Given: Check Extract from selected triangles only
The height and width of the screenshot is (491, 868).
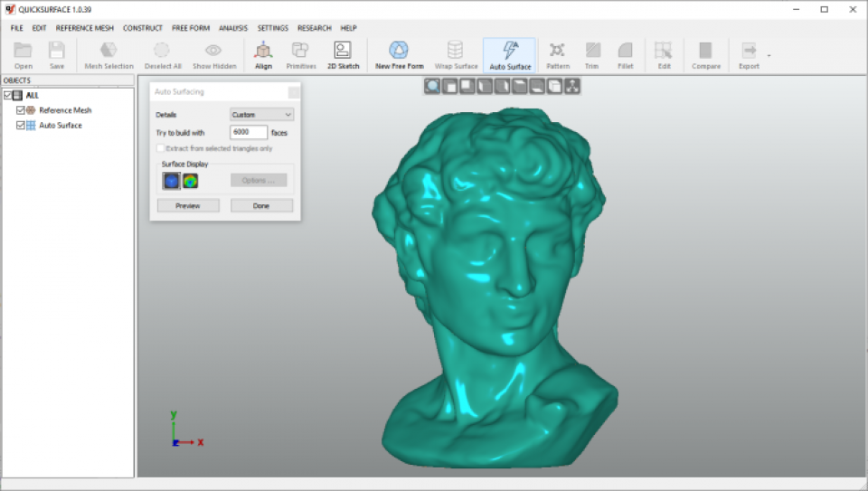Looking at the screenshot, I should click(161, 148).
